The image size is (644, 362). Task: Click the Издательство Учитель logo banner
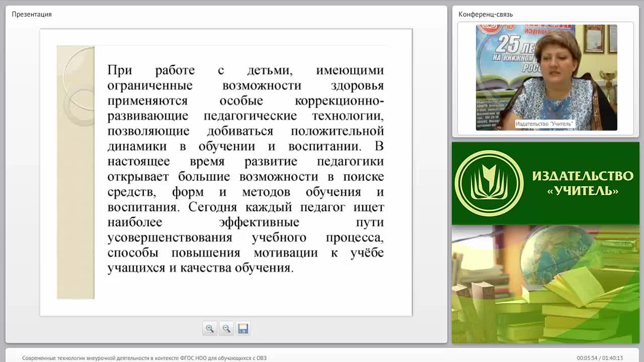545,183
